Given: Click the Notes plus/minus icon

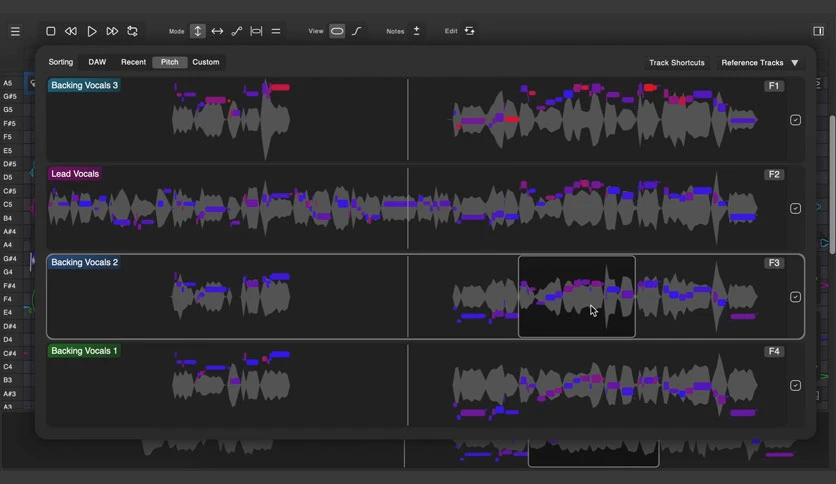Looking at the screenshot, I should (416, 31).
